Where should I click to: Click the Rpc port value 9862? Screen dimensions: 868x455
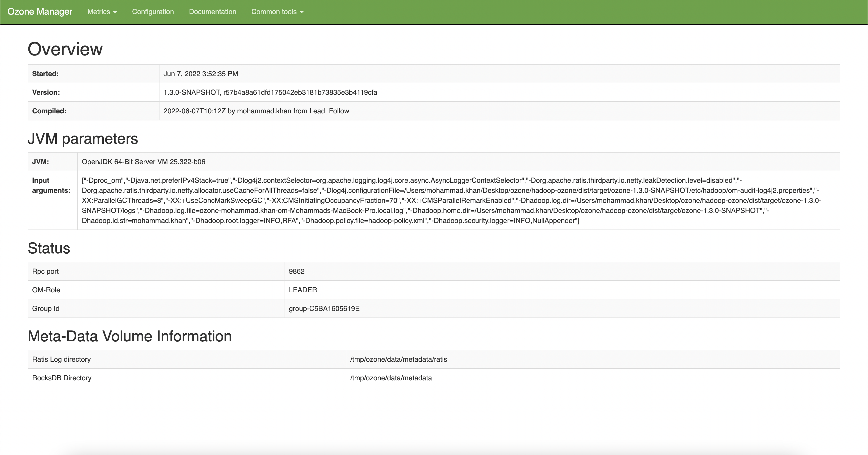(297, 271)
